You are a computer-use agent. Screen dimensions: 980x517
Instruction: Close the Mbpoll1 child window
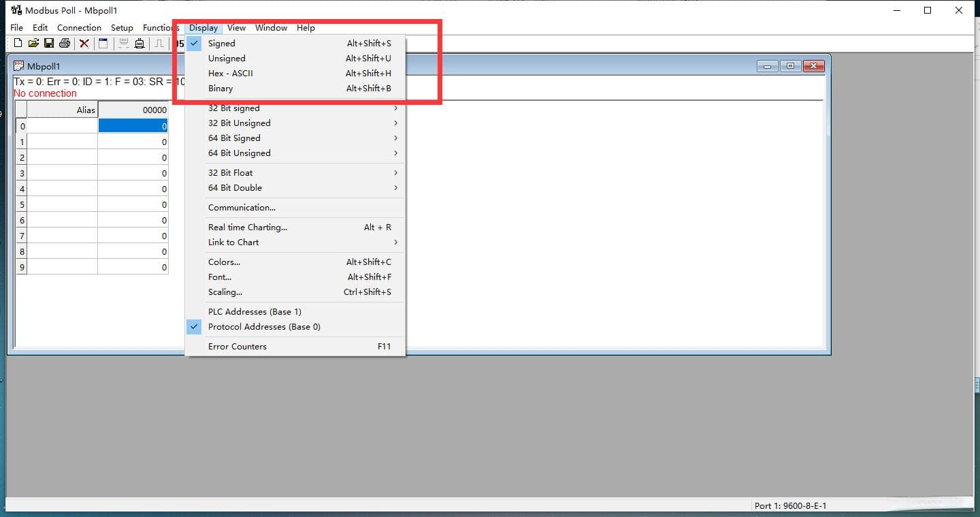813,66
